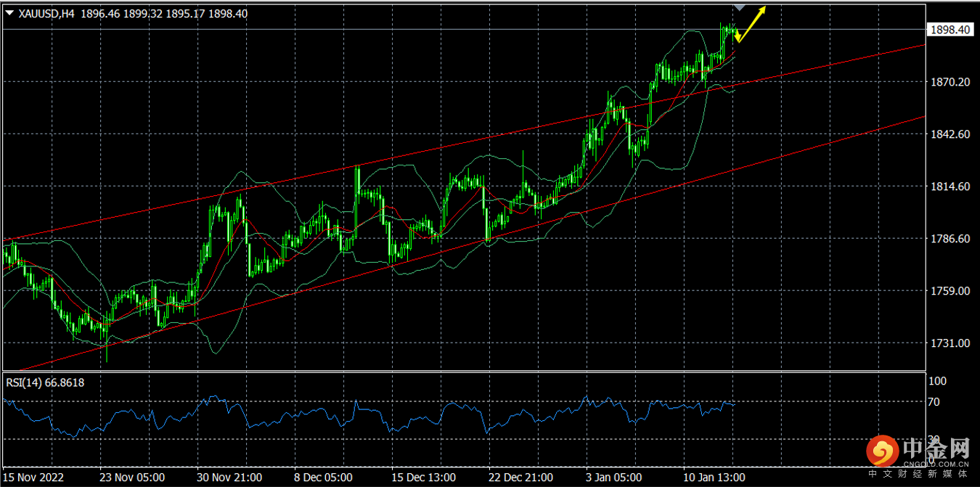Image resolution: width=980 pixels, height=487 pixels.
Task: Select the current price label 1898.40
Action: click(x=950, y=30)
